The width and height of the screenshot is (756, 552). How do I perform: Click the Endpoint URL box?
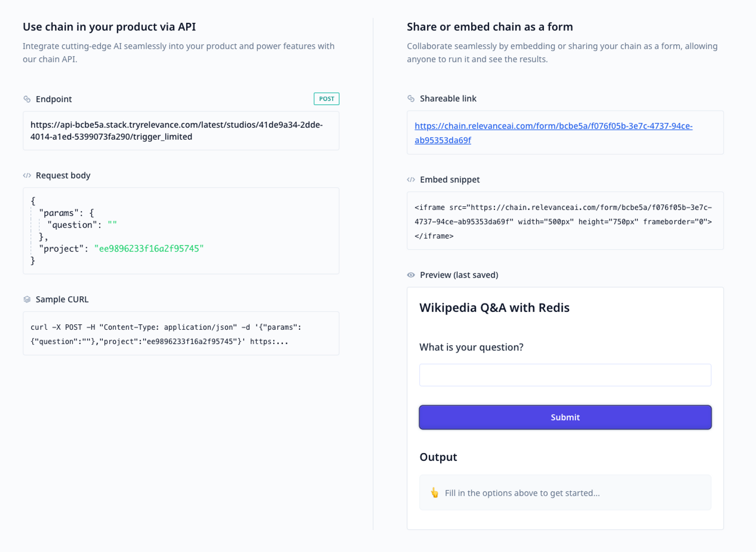pos(181,131)
